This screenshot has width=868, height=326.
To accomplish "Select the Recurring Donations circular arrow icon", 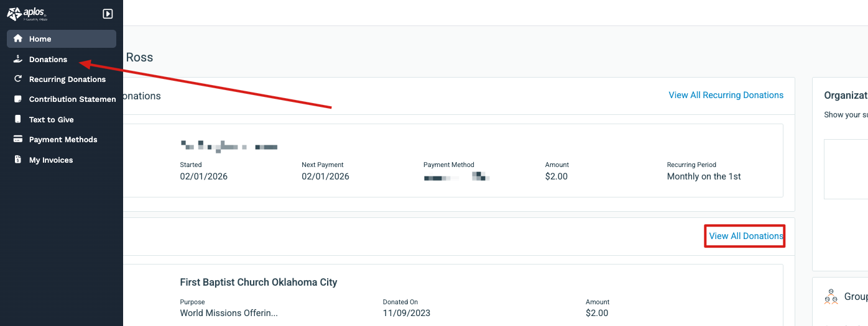I will coord(18,79).
